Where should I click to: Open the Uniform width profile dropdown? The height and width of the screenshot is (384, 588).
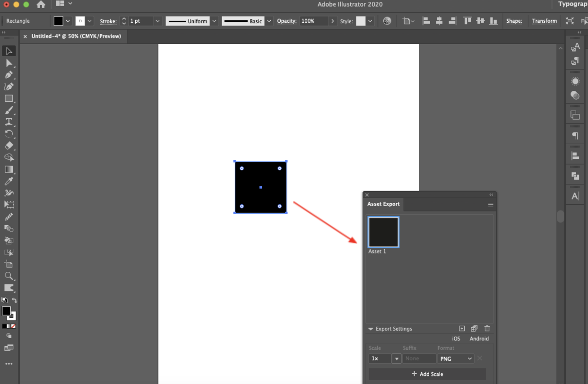(215, 21)
